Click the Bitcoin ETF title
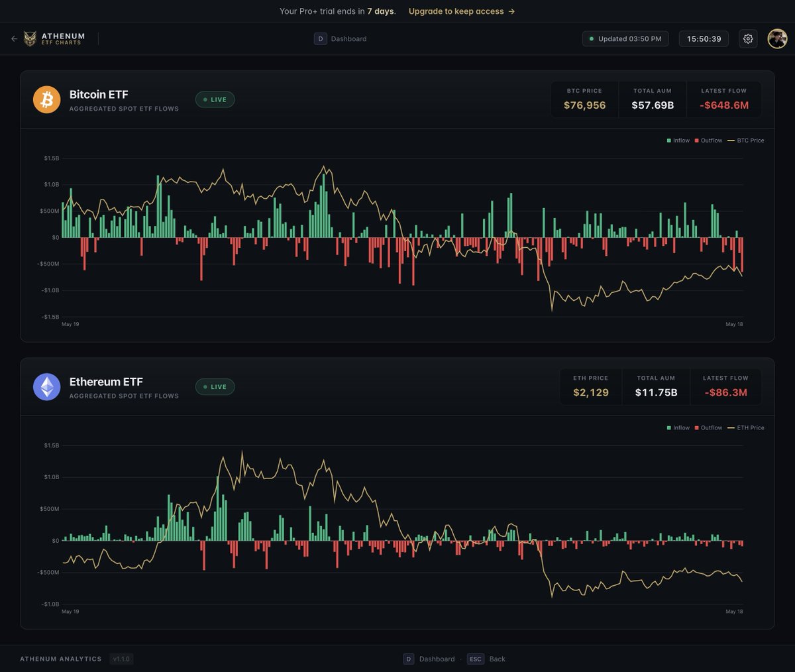This screenshot has height=672, width=795. pyautogui.click(x=99, y=95)
